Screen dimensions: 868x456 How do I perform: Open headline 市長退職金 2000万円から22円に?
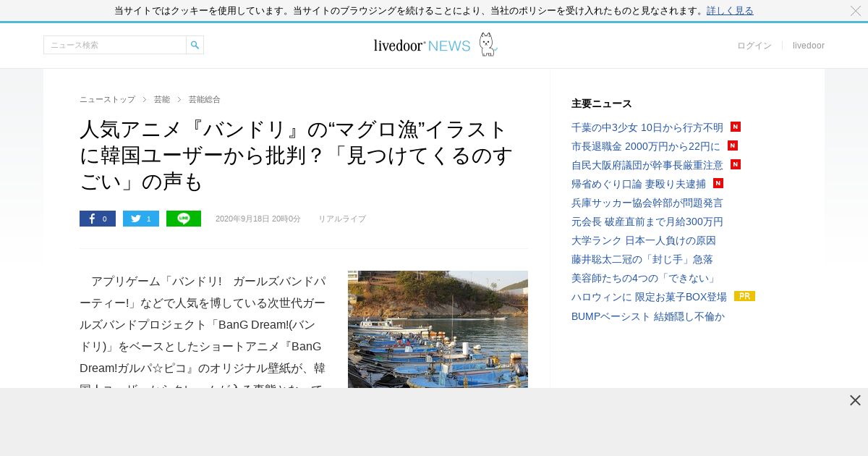click(646, 146)
